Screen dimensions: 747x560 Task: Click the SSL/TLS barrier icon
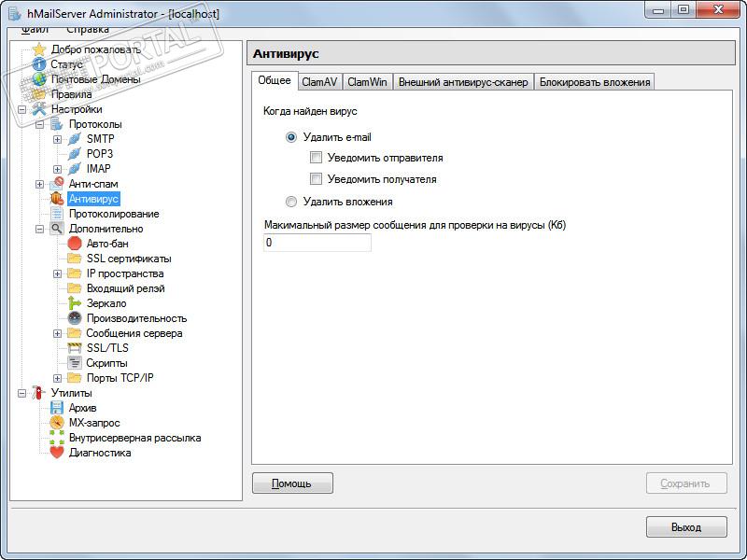[x=75, y=348]
